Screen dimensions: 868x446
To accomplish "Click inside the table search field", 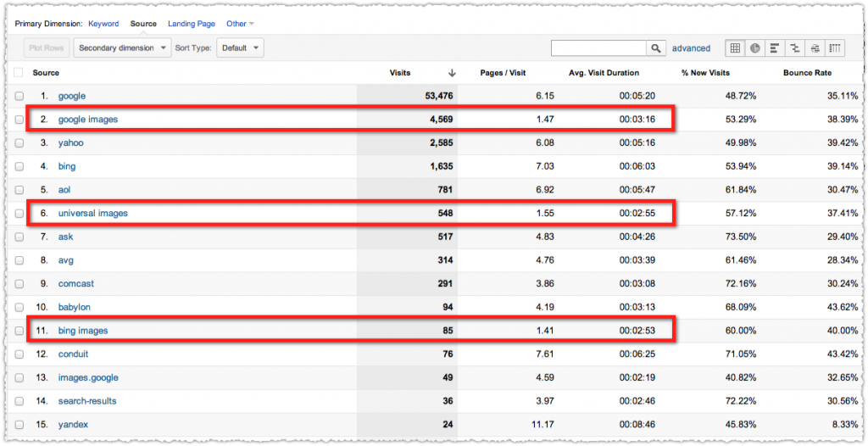I will tap(599, 48).
